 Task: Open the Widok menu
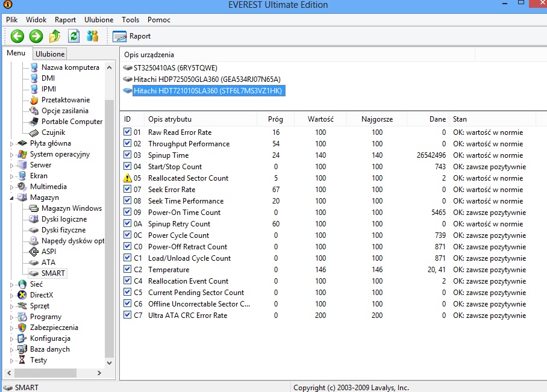[36, 20]
